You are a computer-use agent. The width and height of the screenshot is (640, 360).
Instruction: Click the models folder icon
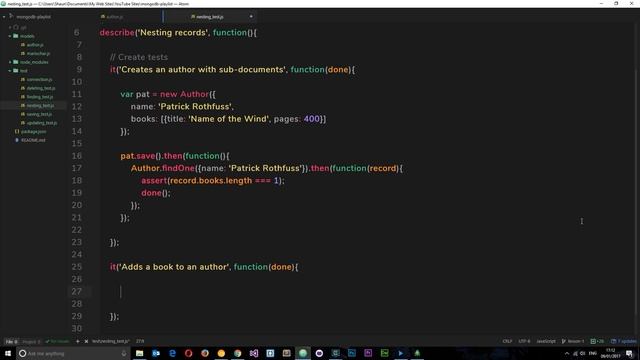point(16,36)
